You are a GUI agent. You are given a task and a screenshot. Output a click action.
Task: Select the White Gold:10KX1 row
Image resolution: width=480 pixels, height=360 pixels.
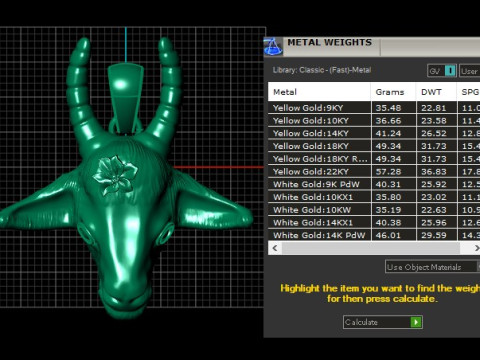[x=374, y=197]
